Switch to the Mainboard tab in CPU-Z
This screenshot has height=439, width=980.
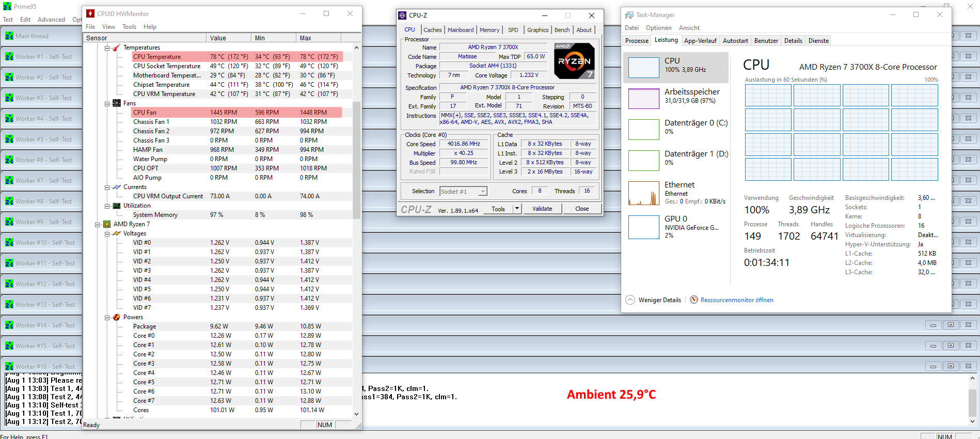tap(461, 30)
